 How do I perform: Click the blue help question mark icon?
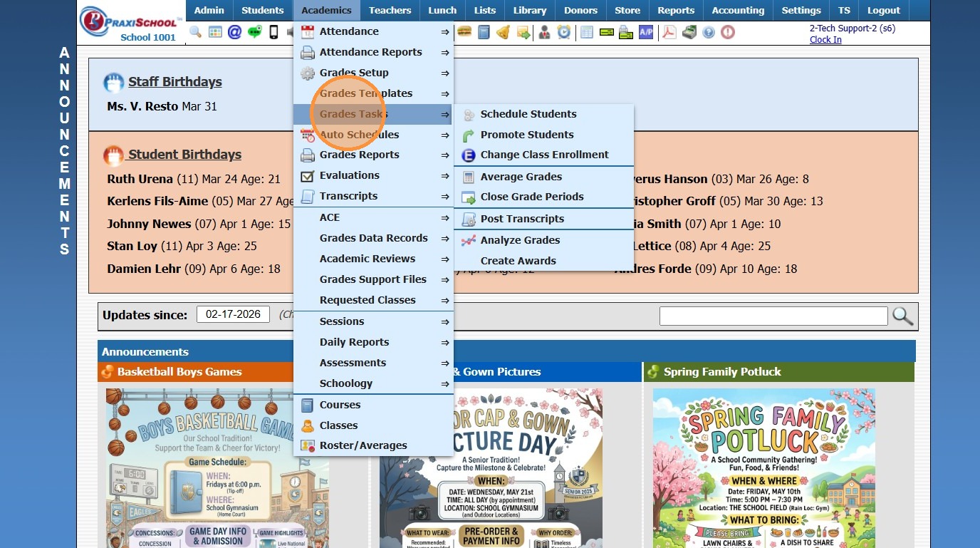tap(709, 32)
